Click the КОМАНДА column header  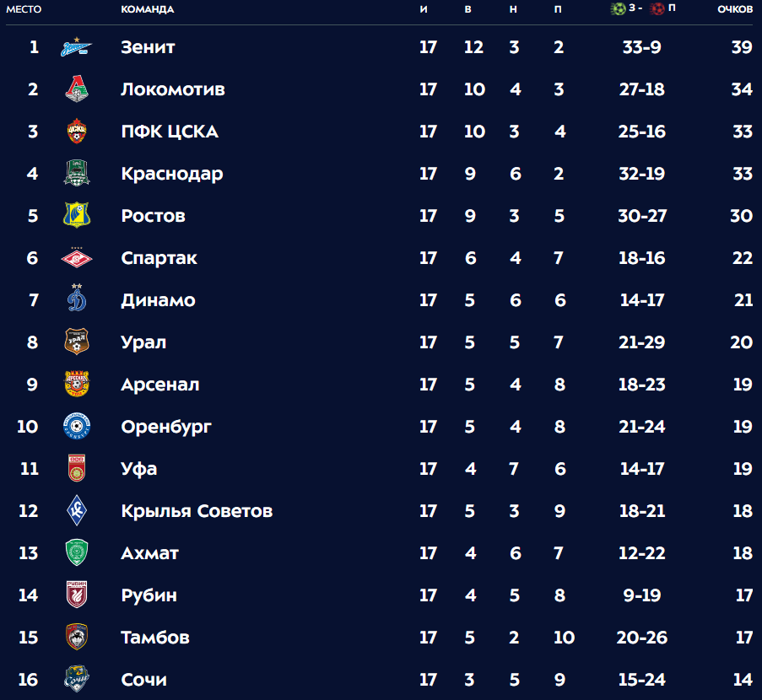click(x=147, y=9)
